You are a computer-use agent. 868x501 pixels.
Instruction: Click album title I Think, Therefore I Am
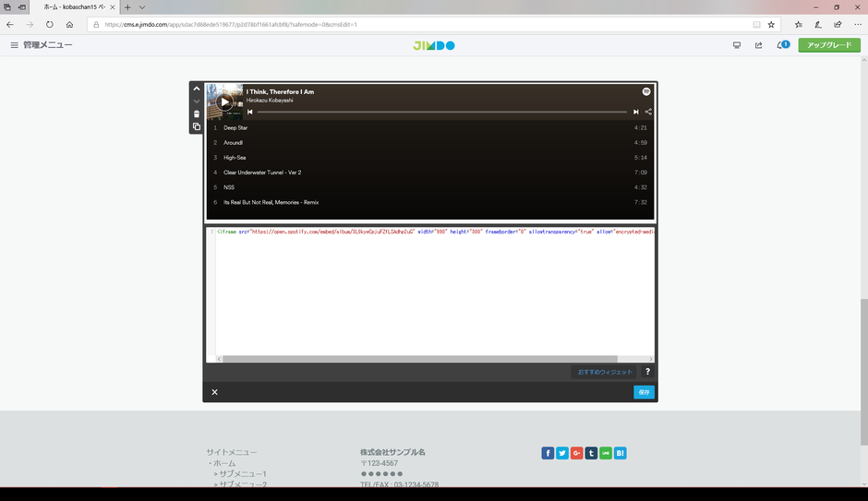[280, 91]
